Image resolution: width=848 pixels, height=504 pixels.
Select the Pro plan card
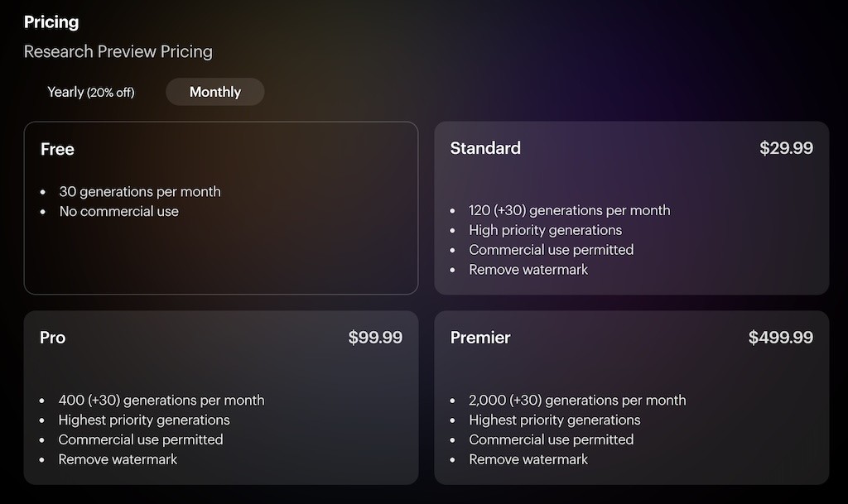click(220, 397)
